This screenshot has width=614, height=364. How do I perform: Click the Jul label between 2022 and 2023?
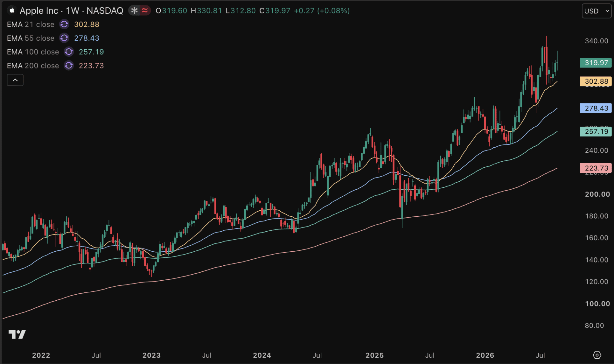click(96, 355)
